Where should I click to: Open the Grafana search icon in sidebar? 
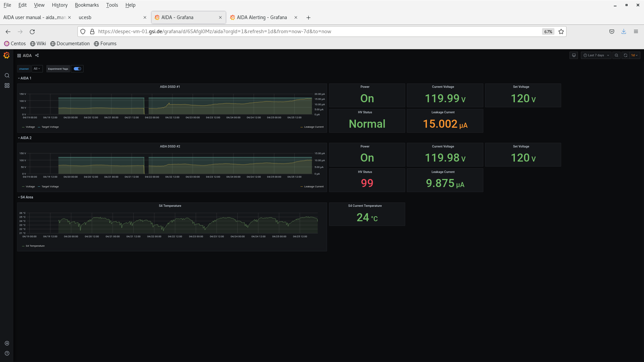[7, 75]
